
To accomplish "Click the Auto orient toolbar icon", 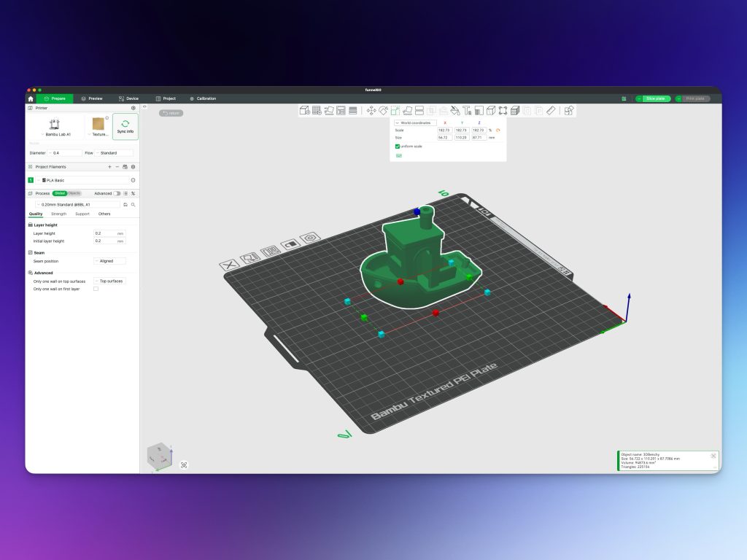I will pos(329,111).
